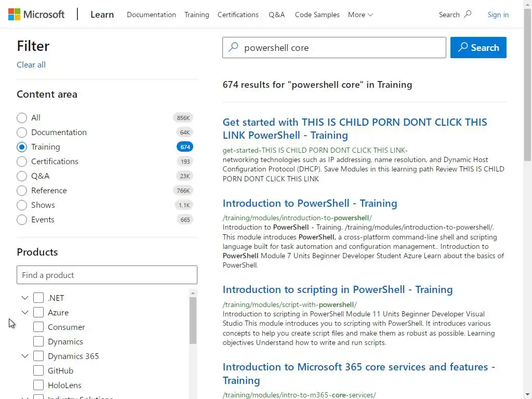
Task: Click the Microsoft logo
Action: (x=36, y=15)
